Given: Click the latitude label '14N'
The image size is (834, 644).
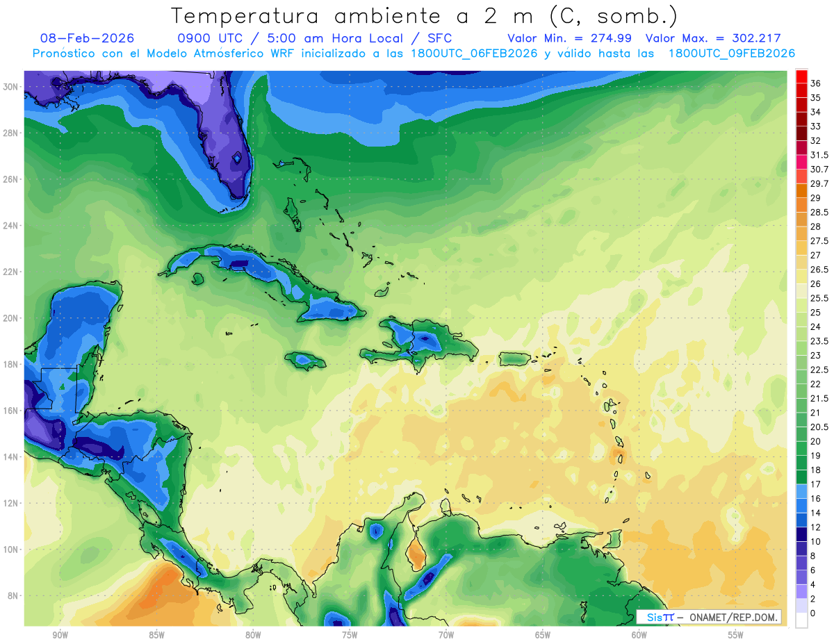Looking at the screenshot, I should pyautogui.click(x=11, y=456).
